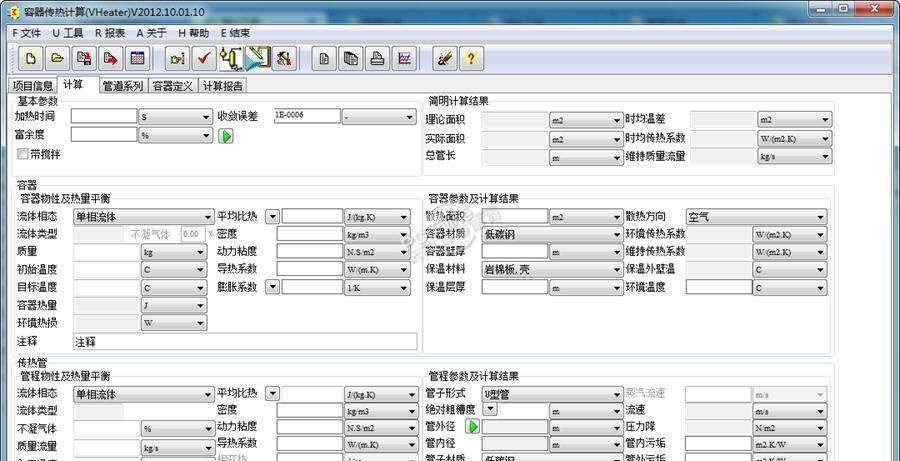Toggle the 带搅拌 checkbox

(x=23, y=154)
